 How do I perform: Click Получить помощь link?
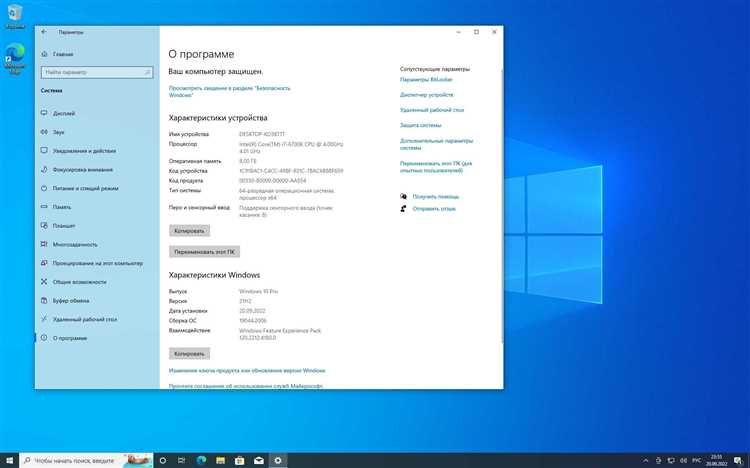435,197
